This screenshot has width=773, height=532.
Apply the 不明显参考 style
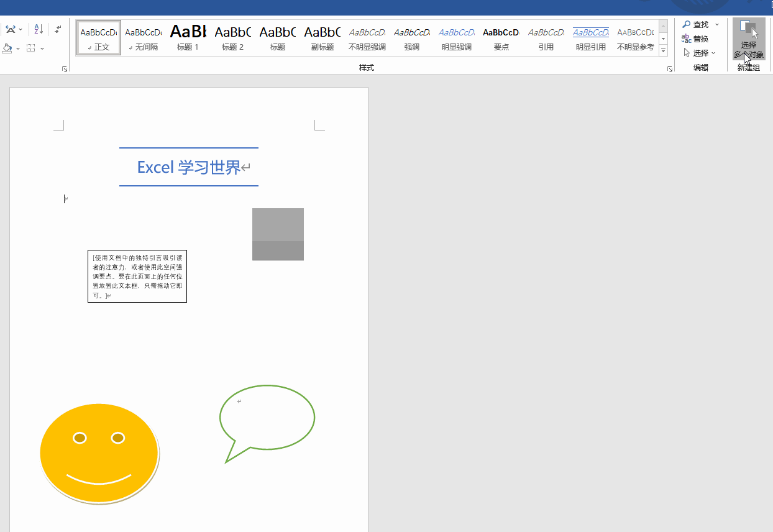click(x=635, y=37)
